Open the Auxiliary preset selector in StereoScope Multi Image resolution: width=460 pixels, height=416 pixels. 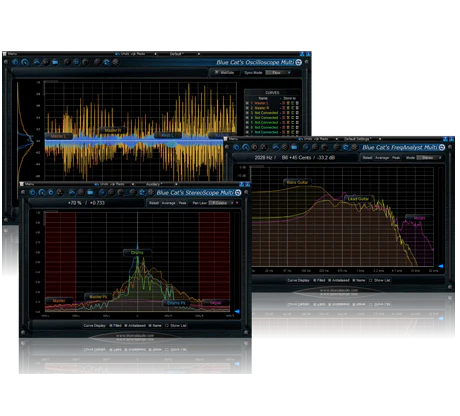(x=154, y=184)
